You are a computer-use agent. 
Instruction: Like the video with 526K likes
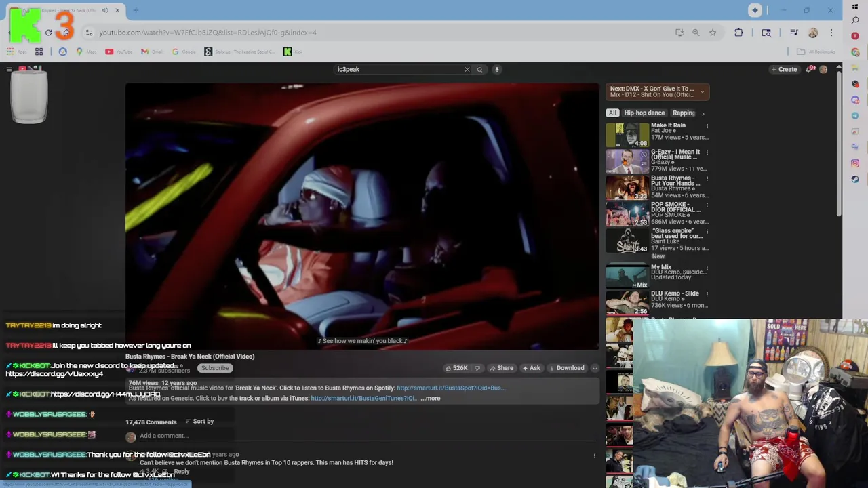tap(456, 368)
